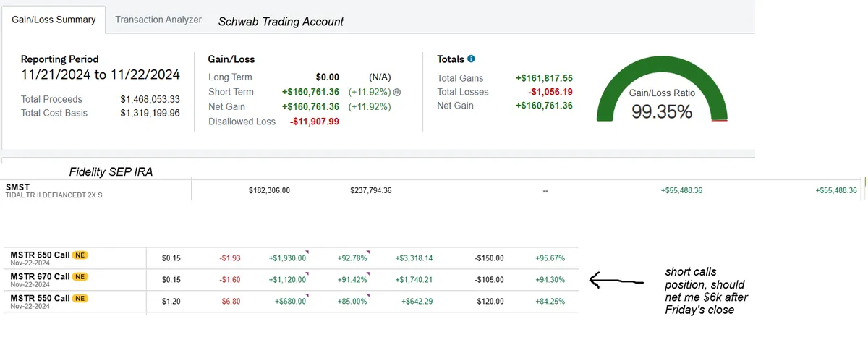868x353 pixels.
Task: Click the SMST value $237,794.36
Action: [370, 190]
